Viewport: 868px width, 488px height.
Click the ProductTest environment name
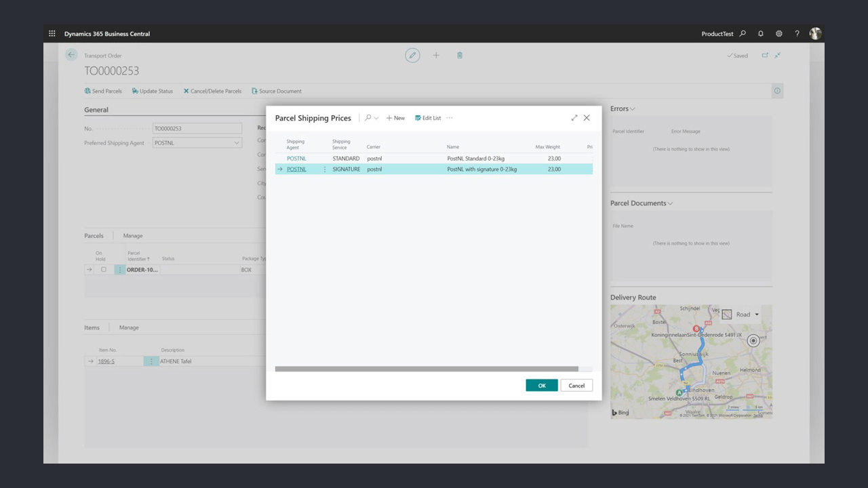(x=717, y=34)
